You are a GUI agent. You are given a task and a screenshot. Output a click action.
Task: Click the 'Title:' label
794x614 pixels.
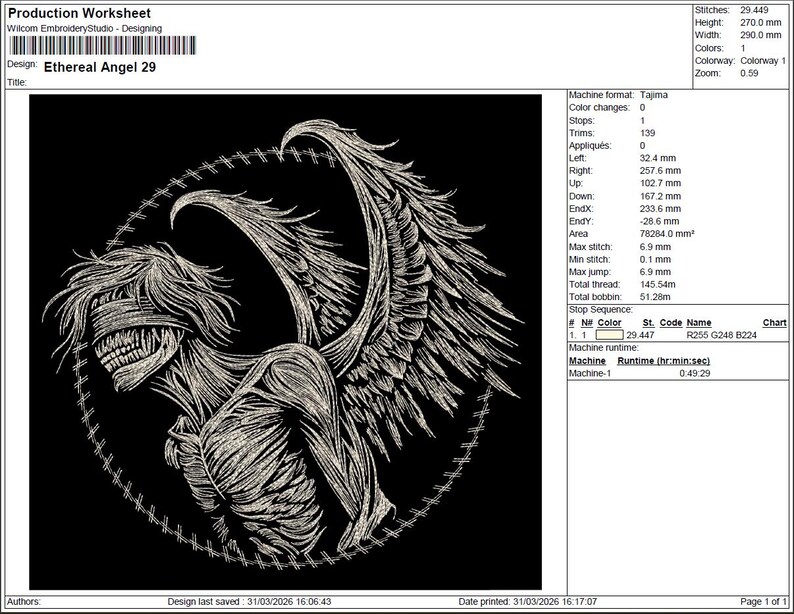[17, 83]
